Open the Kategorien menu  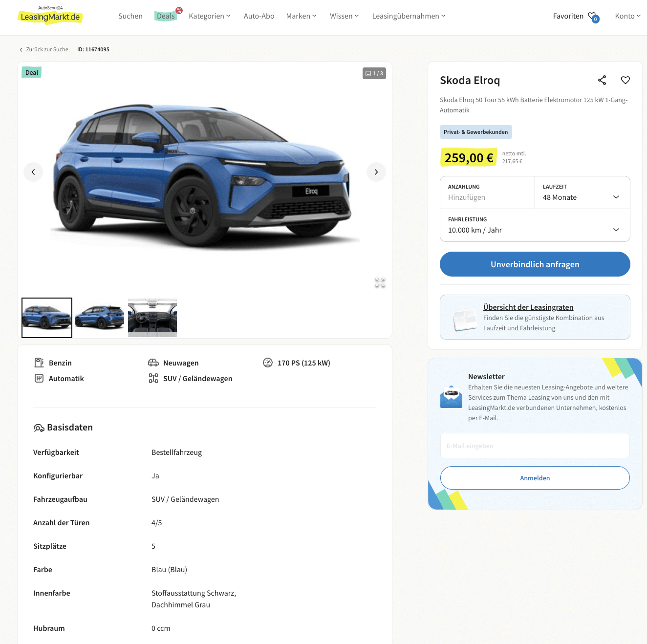(210, 16)
